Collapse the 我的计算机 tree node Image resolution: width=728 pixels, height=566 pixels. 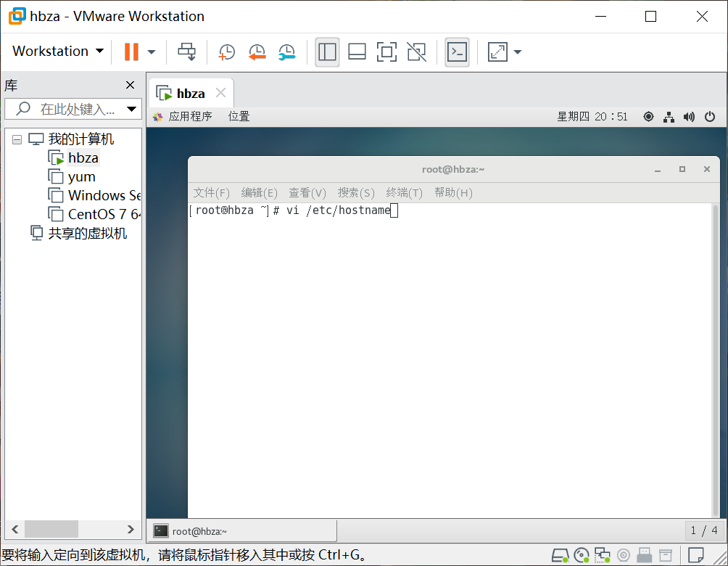pos(17,139)
